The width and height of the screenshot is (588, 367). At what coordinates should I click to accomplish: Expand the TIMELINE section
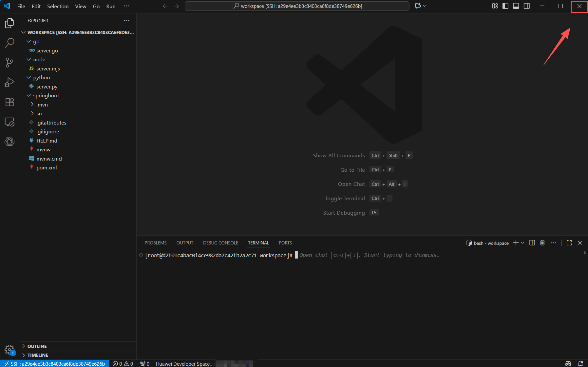click(78, 355)
